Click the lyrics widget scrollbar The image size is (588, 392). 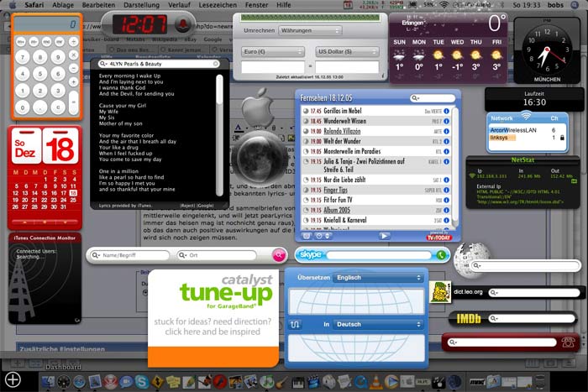point(219,135)
